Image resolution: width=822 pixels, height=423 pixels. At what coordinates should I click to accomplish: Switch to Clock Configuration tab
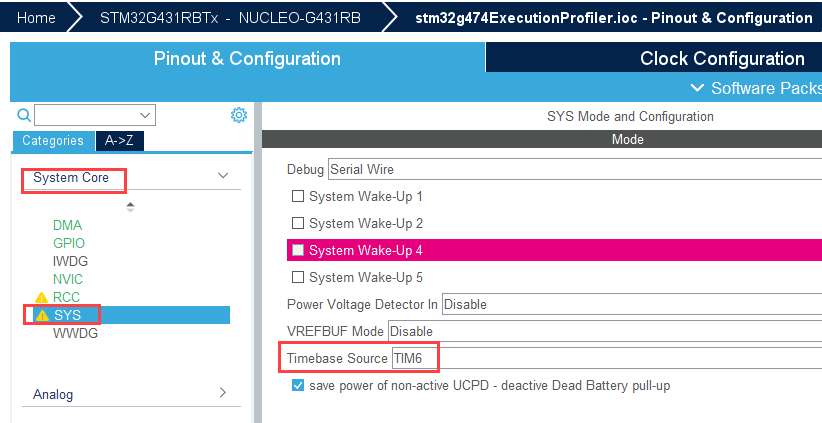pyautogui.click(x=722, y=58)
